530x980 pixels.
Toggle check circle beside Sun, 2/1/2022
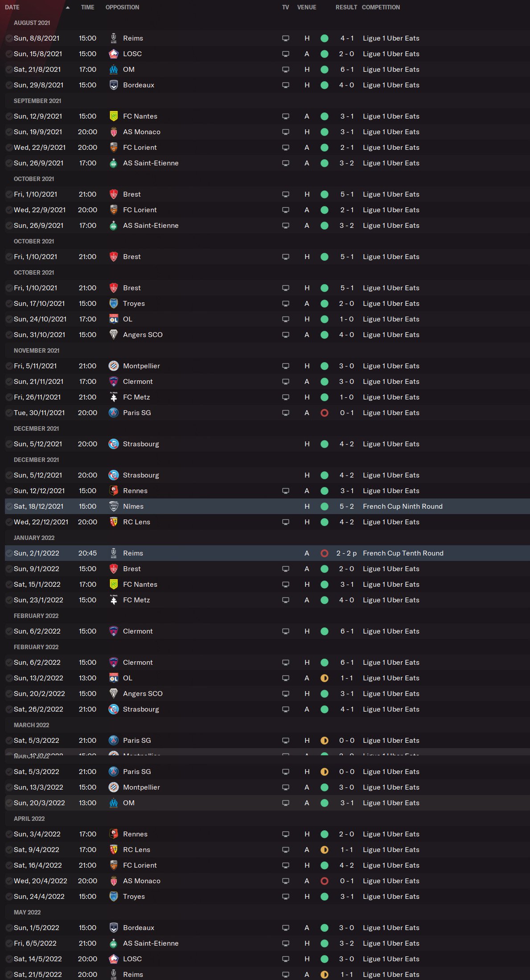[9, 553]
